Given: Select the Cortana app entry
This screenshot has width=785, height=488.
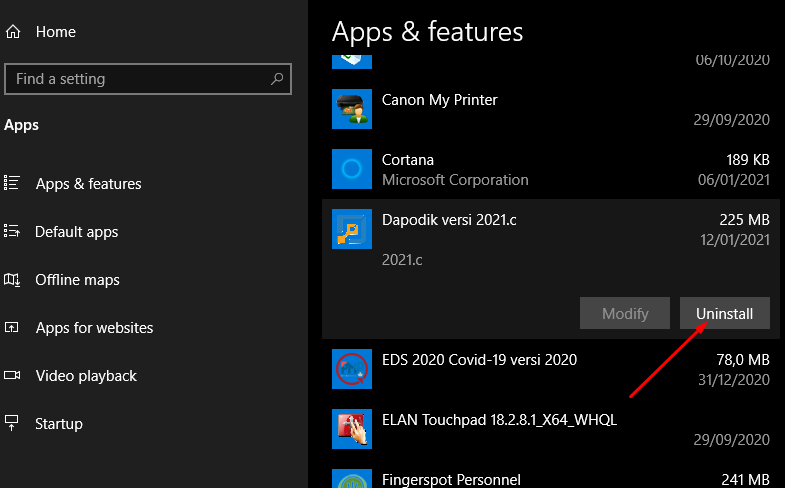Looking at the screenshot, I should tap(551, 169).
